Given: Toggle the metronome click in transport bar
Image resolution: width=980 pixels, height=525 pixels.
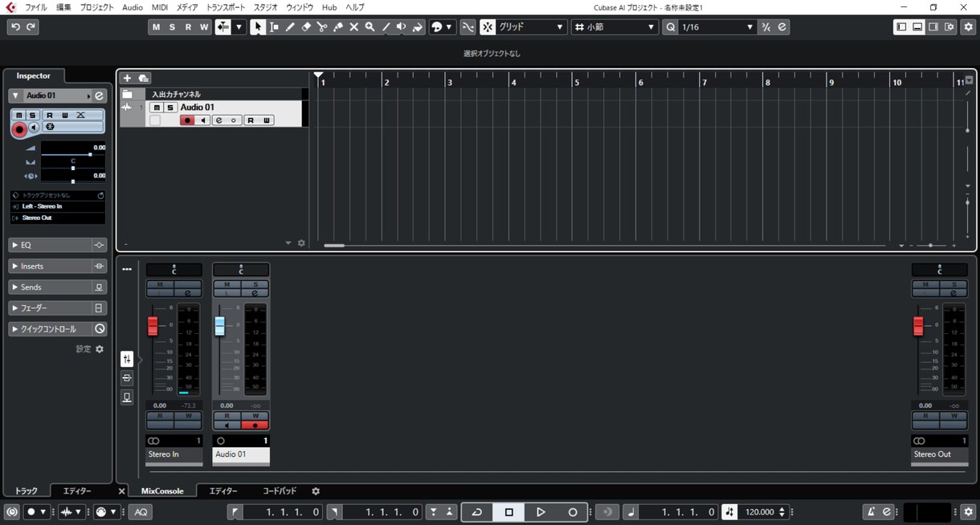Looking at the screenshot, I should point(872,512).
